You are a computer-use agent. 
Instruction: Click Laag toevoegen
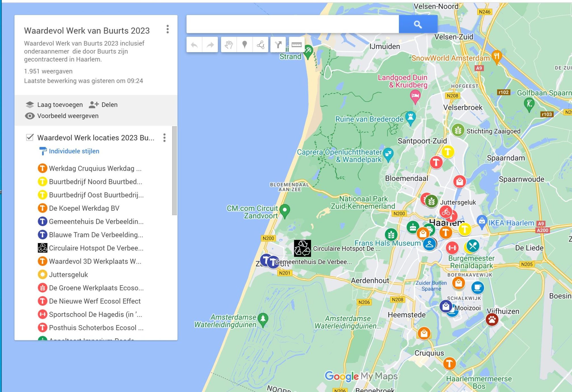point(54,105)
